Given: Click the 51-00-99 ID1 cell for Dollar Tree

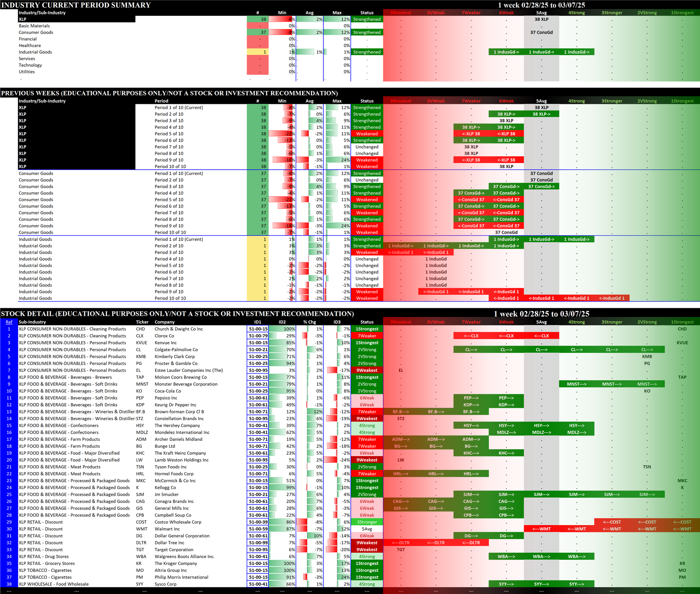Looking at the screenshot, I should pos(258,543).
